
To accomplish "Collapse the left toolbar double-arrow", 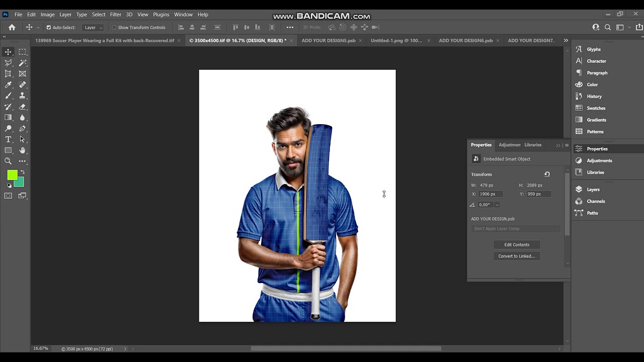I will click(4, 37).
